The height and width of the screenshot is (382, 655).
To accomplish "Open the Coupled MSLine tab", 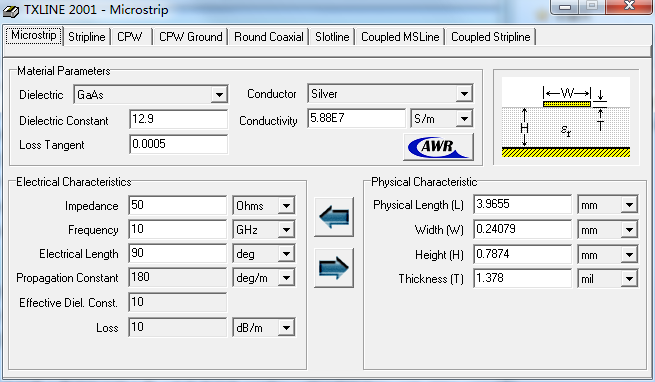I will coord(400,37).
